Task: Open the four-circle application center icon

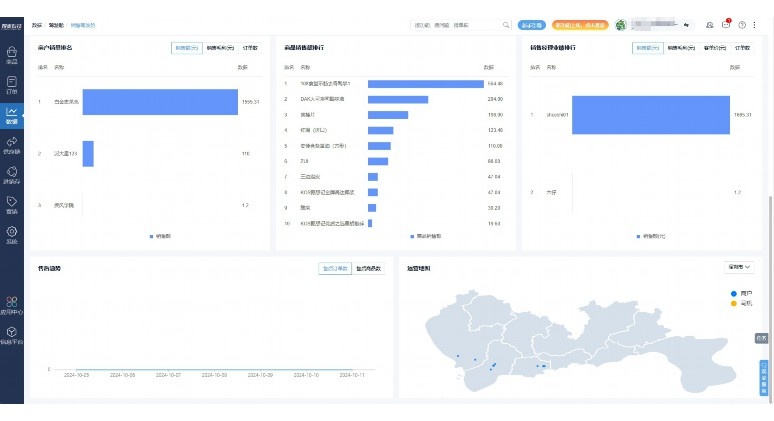Action: [x=12, y=305]
